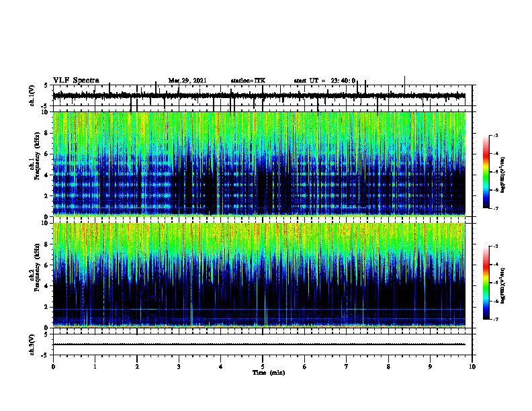Click the ch.1 spectrogram panel
The width and height of the screenshot is (532, 411).
coord(259,164)
